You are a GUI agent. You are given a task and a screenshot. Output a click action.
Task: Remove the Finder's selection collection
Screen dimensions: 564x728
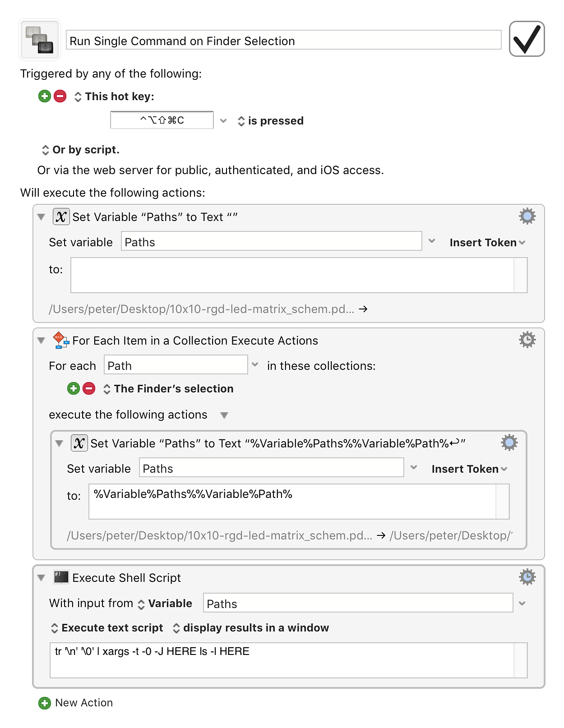(89, 388)
